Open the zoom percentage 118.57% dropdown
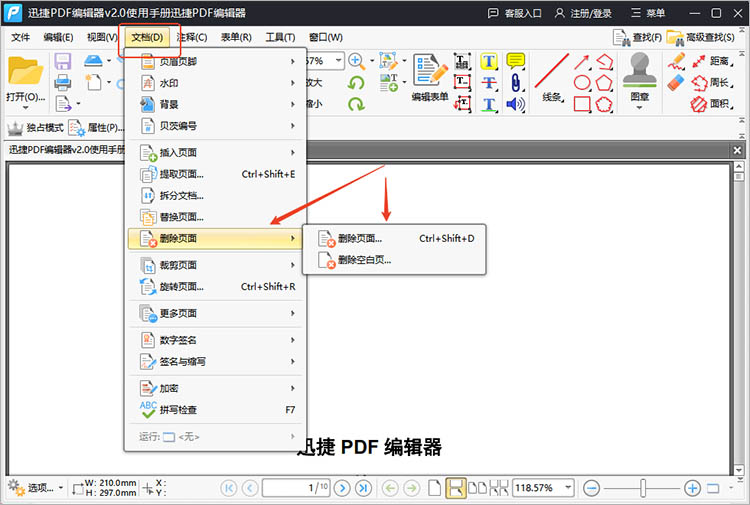This screenshot has width=750, height=505. 566,488
